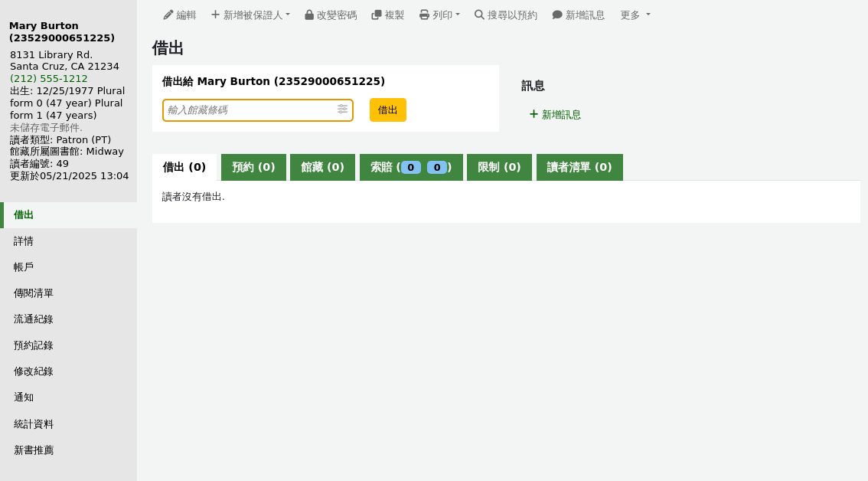The image size is (868, 481).
Task: Open the 更多 dropdown menu
Action: 635,15
